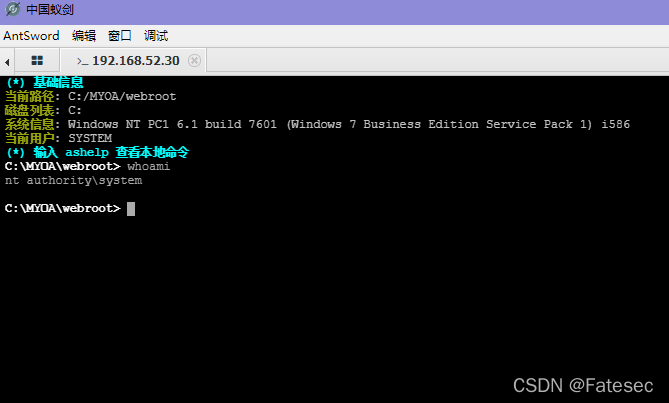Screen dimensions: 669x403
Task: Click the left tab scroll arrow
Action: point(7,62)
